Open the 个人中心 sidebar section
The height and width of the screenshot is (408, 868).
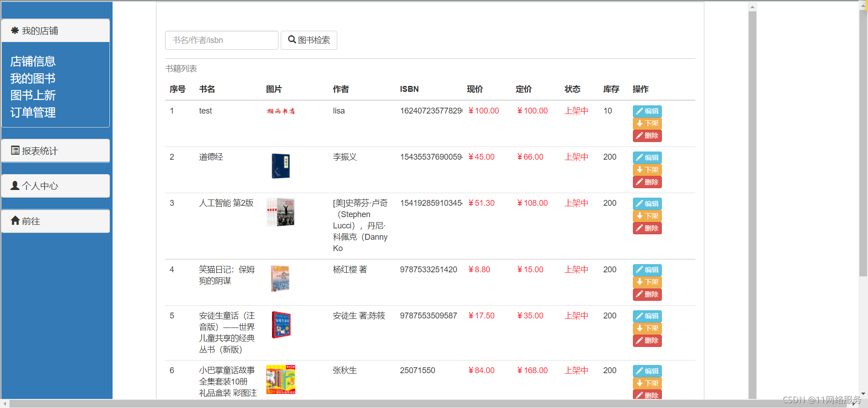click(56, 186)
